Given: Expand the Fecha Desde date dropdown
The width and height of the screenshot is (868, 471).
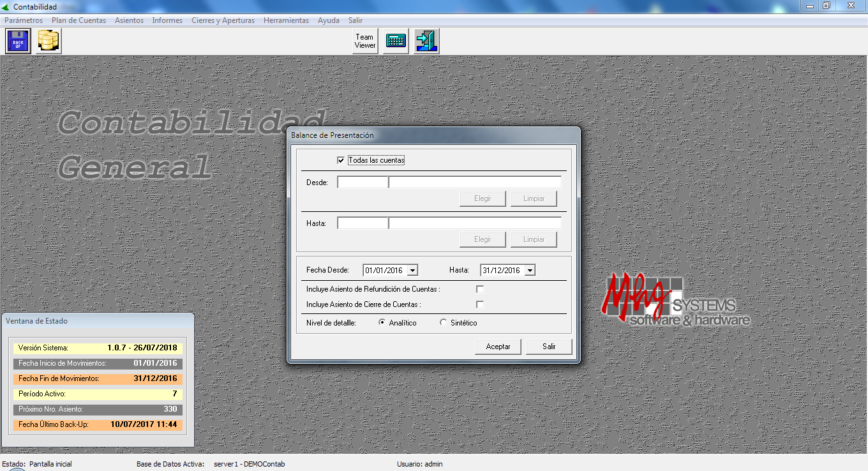Looking at the screenshot, I should [x=412, y=271].
